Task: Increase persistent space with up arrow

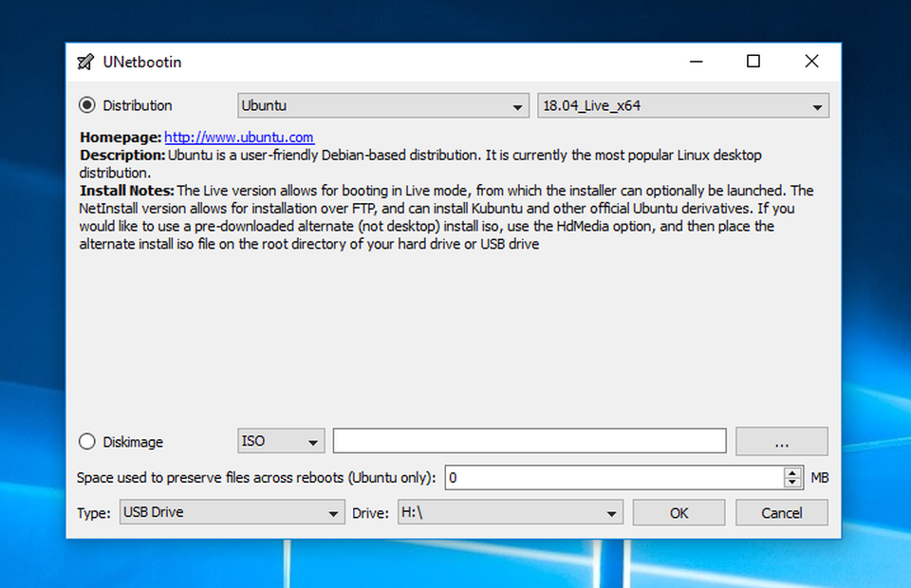Action: pyautogui.click(x=792, y=472)
